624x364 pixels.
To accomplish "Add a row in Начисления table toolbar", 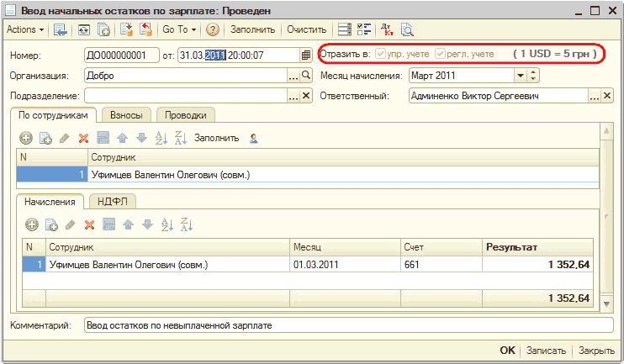I will [x=31, y=224].
